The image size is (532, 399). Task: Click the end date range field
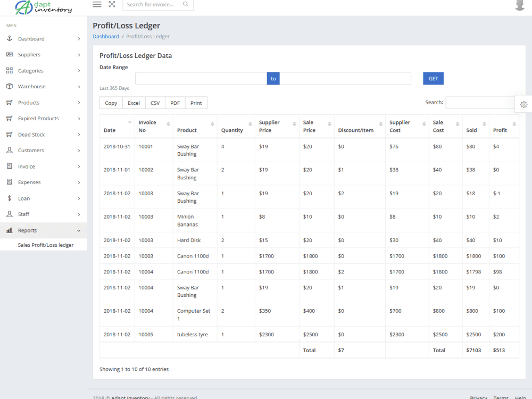(x=345, y=78)
